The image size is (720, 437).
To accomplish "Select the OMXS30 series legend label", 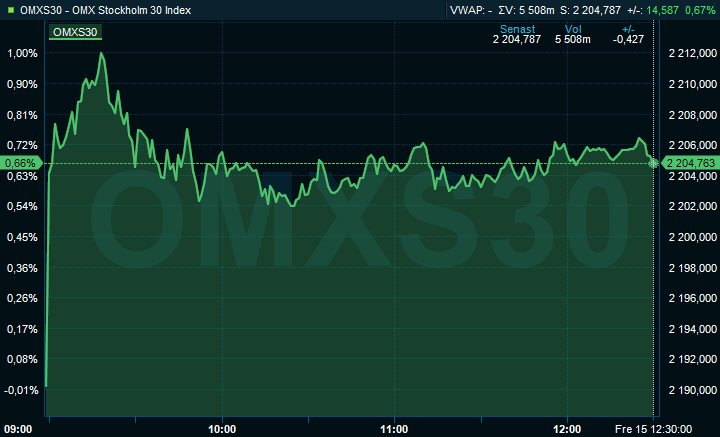I will click(x=75, y=32).
